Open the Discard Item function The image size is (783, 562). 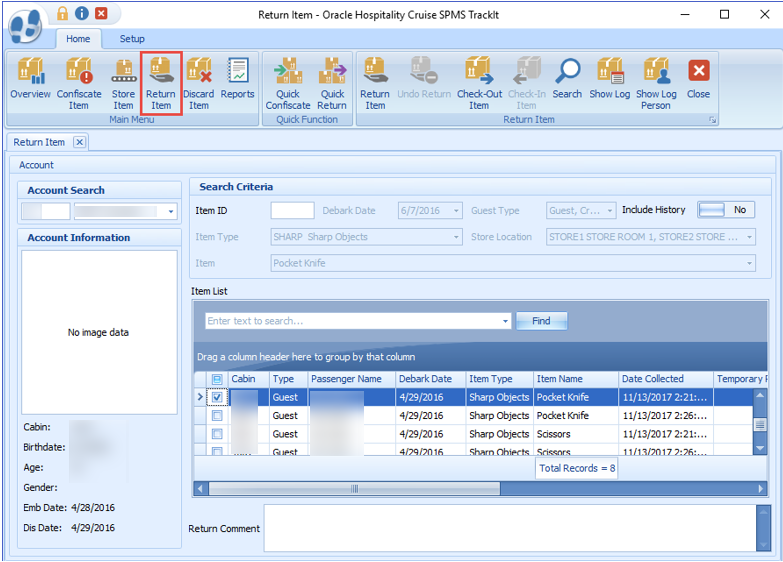click(199, 83)
